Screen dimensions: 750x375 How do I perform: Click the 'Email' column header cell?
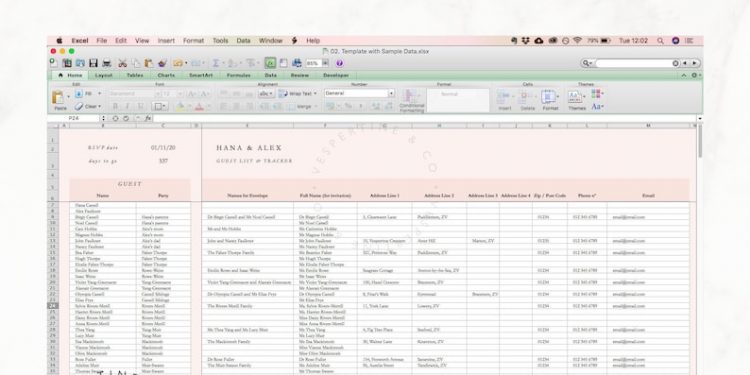coord(648,196)
